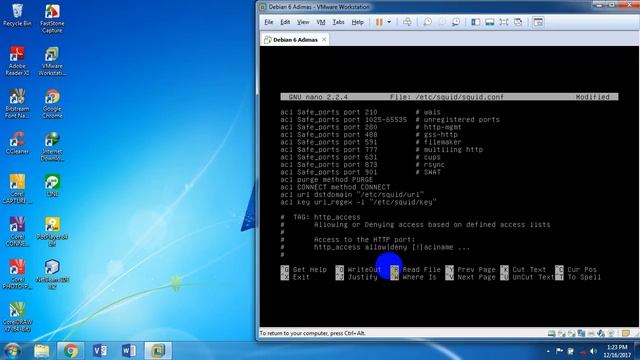640x360 pixels.
Task: Switch to Unity mode icon
Action: click(x=518, y=22)
